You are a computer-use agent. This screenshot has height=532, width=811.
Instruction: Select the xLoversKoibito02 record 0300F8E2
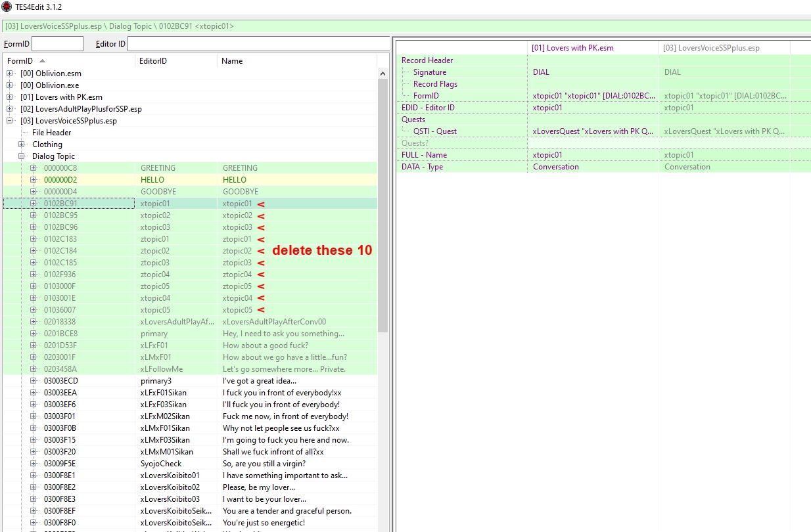click(190, 487)
